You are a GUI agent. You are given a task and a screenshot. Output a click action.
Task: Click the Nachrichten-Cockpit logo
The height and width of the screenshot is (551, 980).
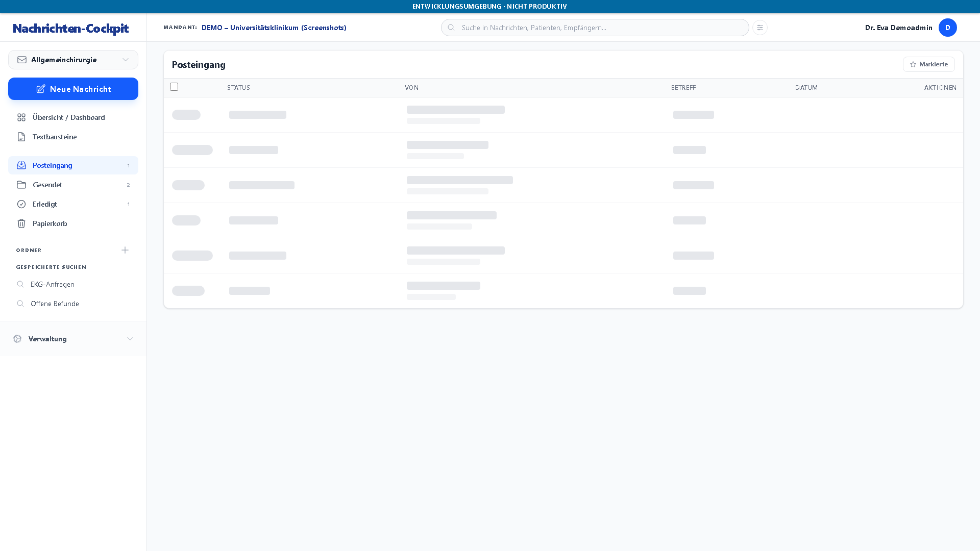click(x=70, y=28)
